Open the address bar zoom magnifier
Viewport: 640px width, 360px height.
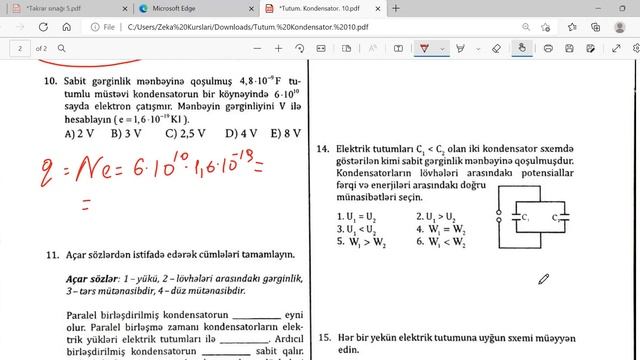526,27
